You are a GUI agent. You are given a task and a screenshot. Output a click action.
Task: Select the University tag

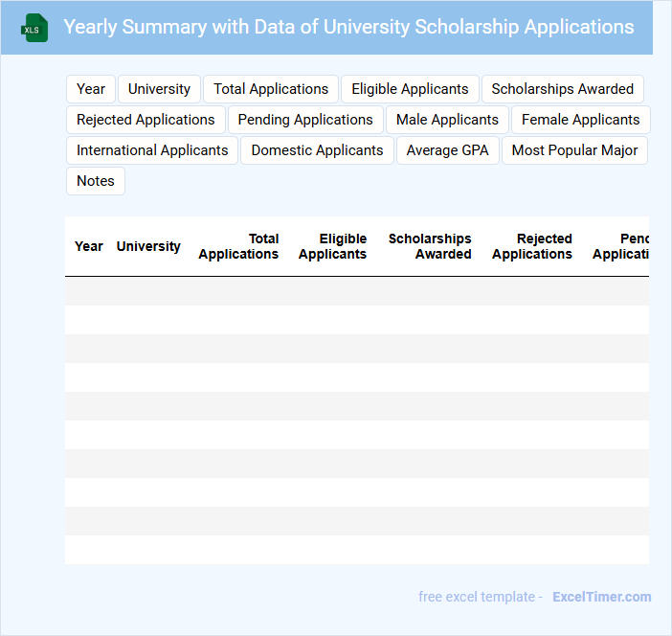point(159,89)
